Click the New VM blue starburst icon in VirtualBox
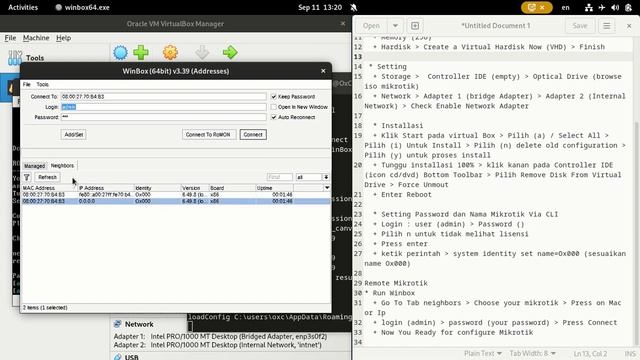The height and width of the screenshot is (360, 640). pyautogui.click(x=120, y=52)
